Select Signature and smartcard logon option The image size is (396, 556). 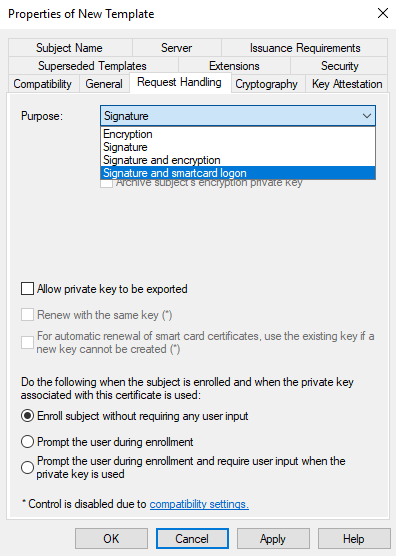coord(238,173)
